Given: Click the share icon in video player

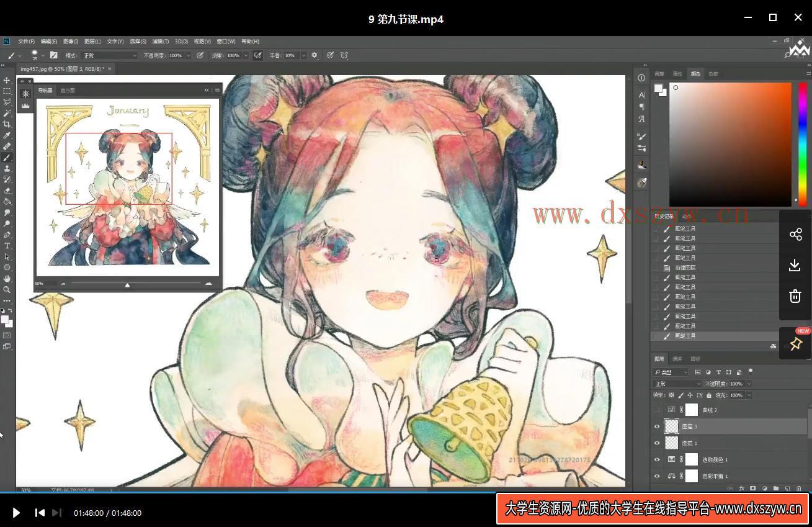Looking at the screenshot, I should coord(795,234).
